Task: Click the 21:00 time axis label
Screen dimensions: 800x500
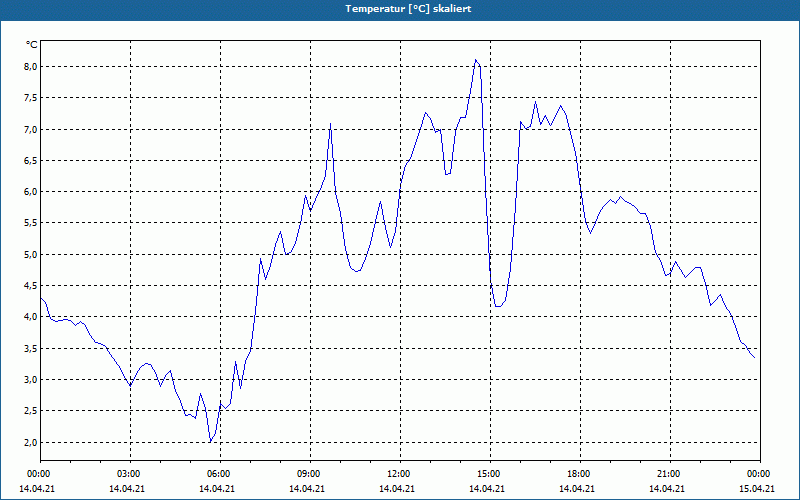Action: tap(670, 474)
